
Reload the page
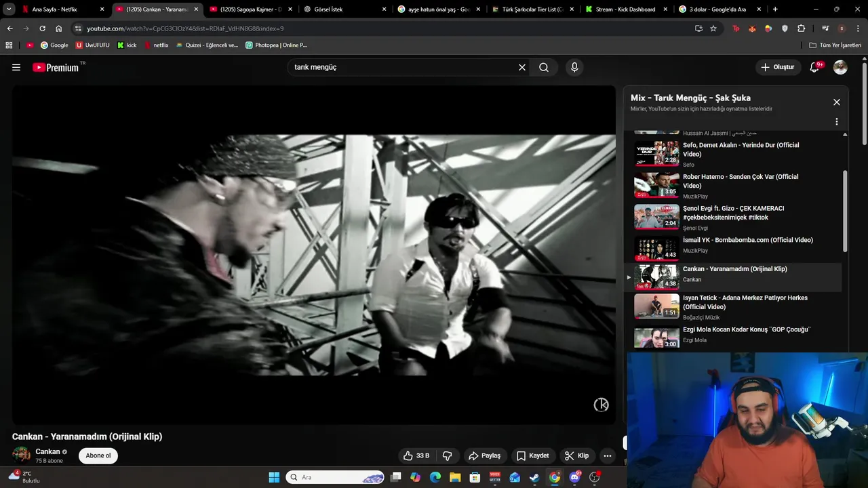click(x=42, y=28)
